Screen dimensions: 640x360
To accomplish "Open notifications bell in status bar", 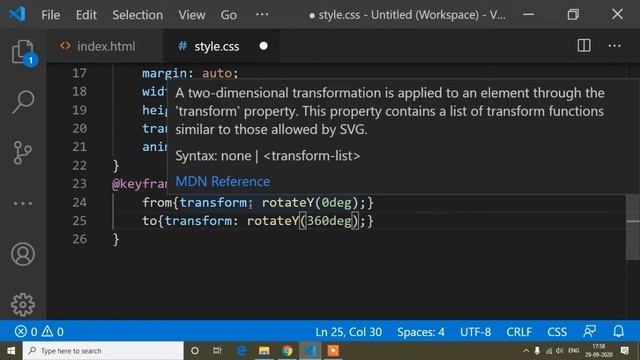I will click(x=618, y=331).
